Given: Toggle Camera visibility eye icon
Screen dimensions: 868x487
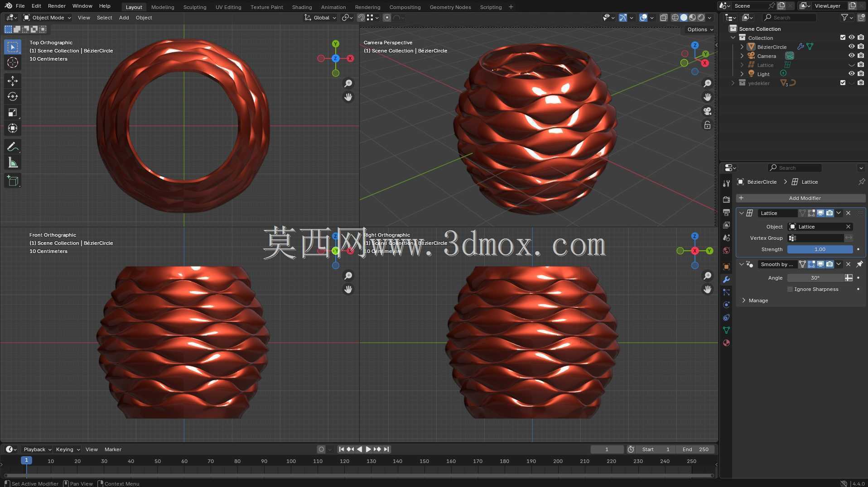Looking at the screenshot, I should (852, 56).
